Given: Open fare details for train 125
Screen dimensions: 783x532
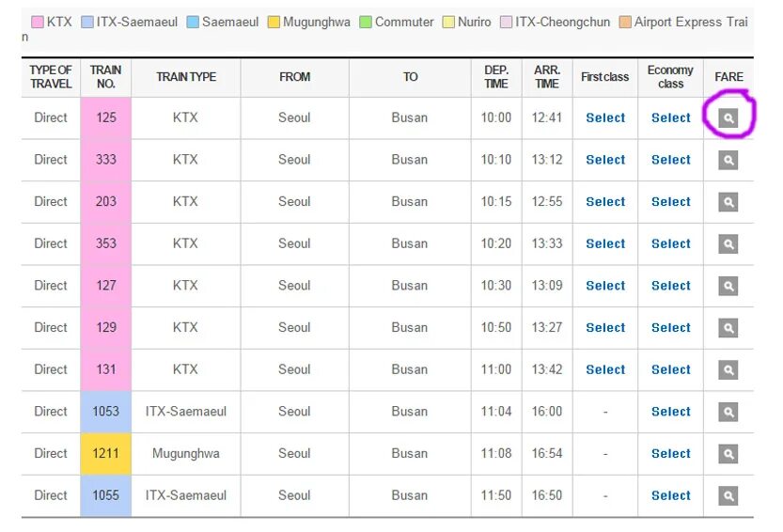Looking at the screenshot, I should pyautogui.click(x=728, y=118).
